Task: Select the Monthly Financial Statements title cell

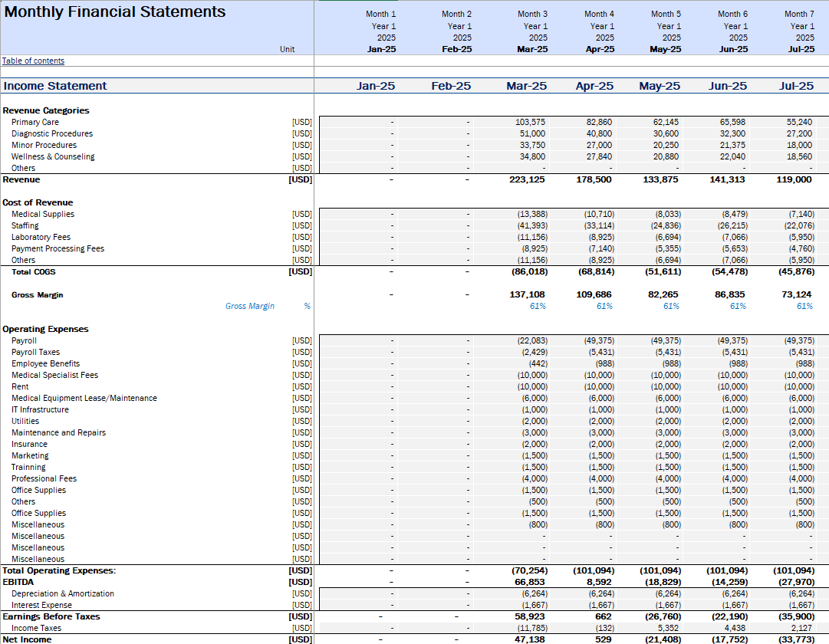Action: click(115, 12)
